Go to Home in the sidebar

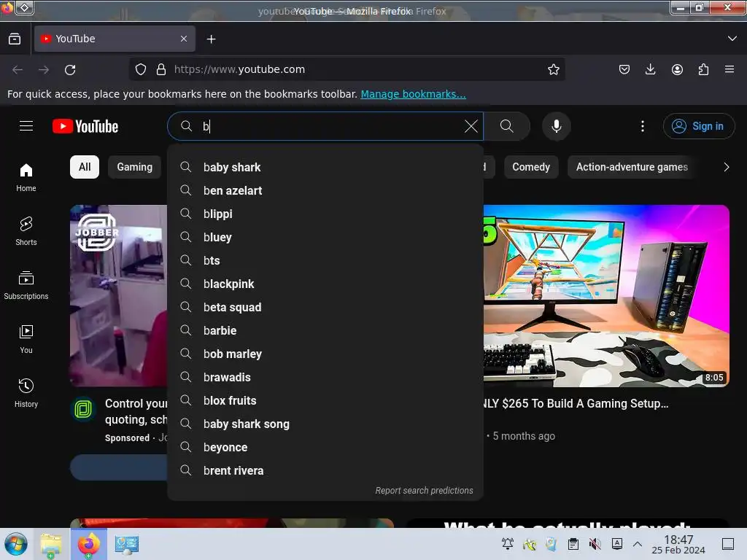click(x=26, y=178)
